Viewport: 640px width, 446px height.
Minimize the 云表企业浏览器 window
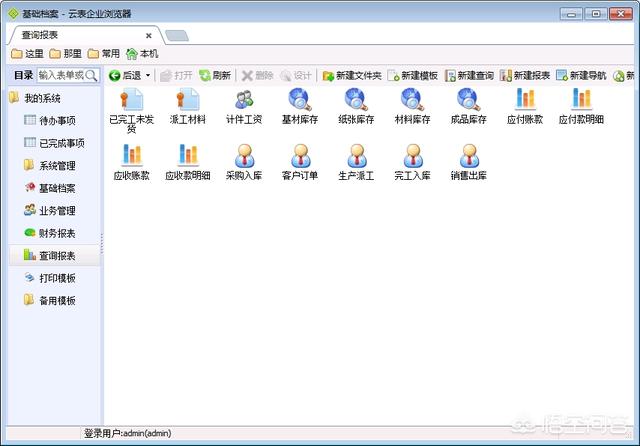pos(571,14)
